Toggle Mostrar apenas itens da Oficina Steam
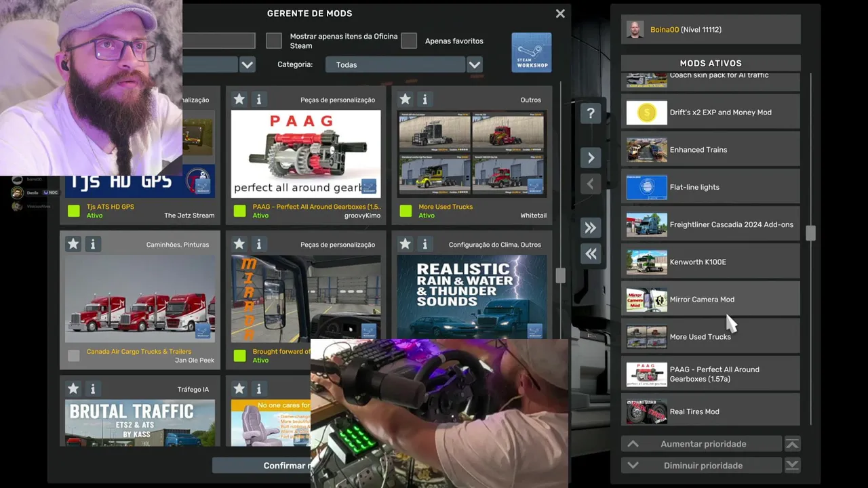This screenshot has width=868, height=488. 274,41
